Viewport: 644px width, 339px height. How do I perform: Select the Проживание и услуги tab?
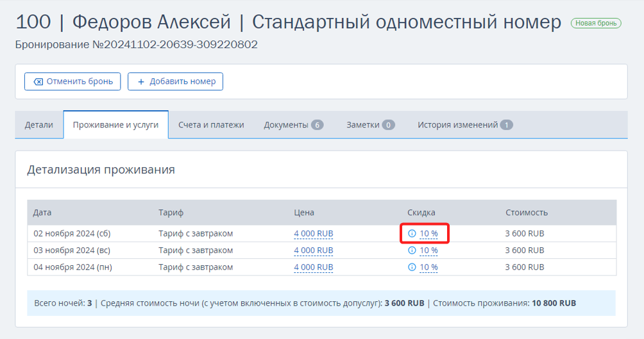(x=116, y=125)
